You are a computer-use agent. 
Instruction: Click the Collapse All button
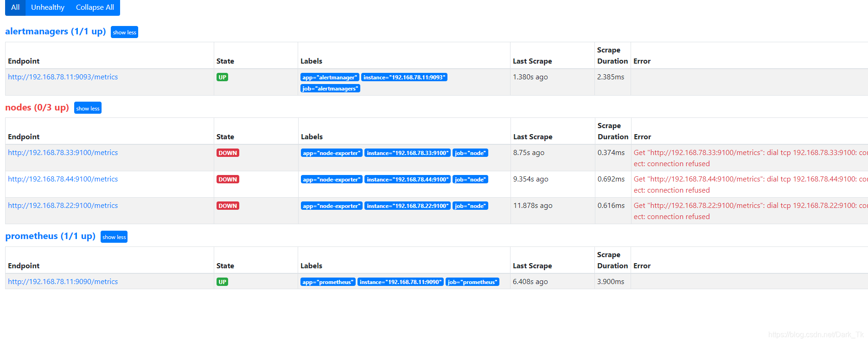click(95, 7)
